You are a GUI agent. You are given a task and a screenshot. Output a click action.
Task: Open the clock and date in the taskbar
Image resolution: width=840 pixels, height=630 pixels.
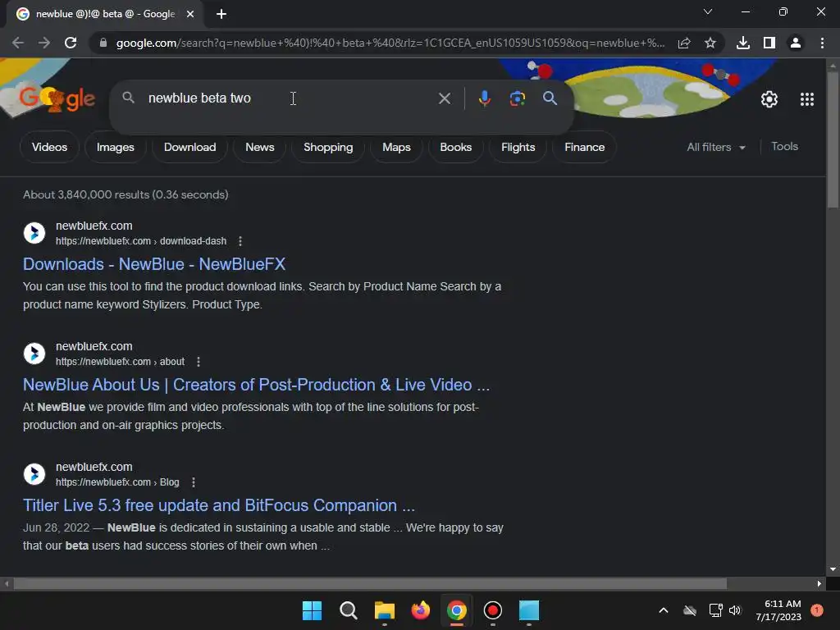[x=778, y=610]
